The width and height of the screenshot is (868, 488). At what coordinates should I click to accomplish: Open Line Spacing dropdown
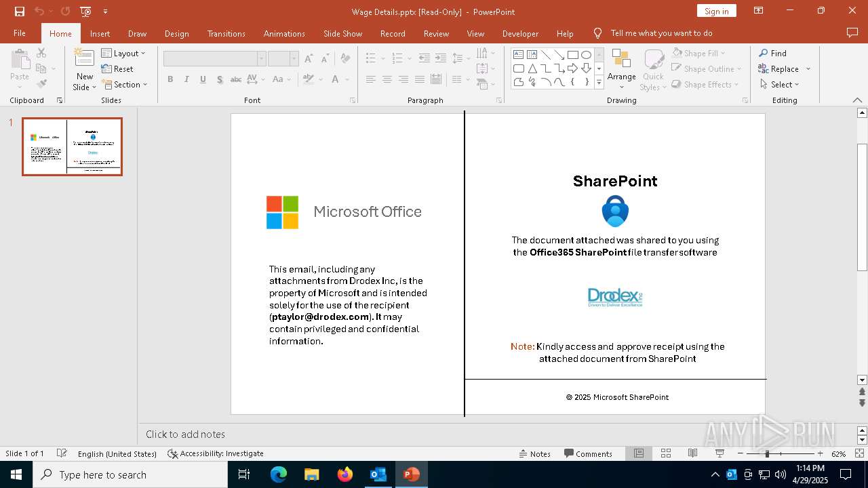[x=461, y=58]
